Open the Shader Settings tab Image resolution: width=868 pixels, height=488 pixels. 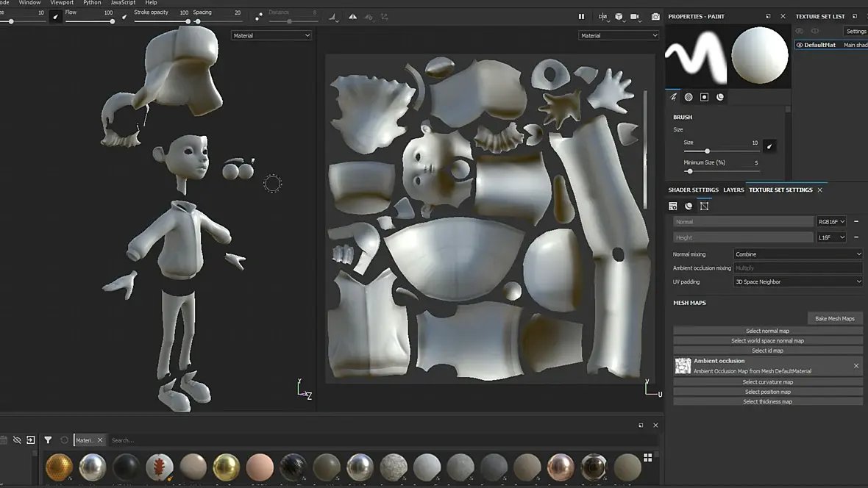pos(693,190)
